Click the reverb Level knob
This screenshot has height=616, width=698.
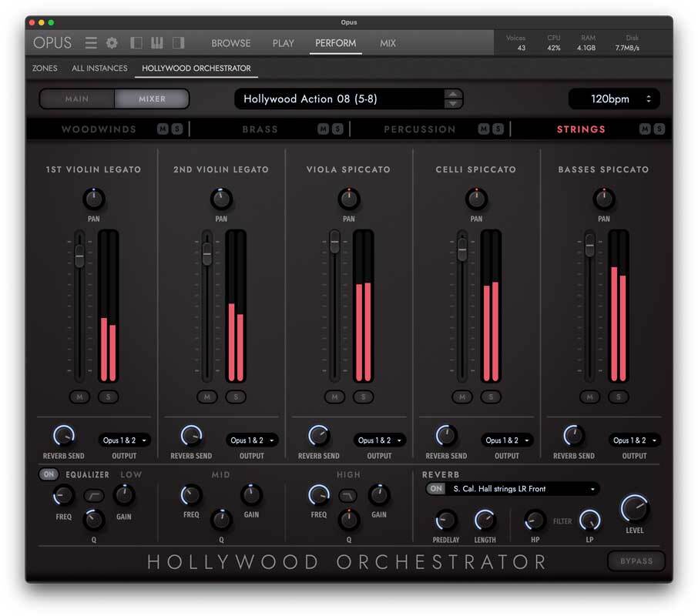tap(635, 507)
